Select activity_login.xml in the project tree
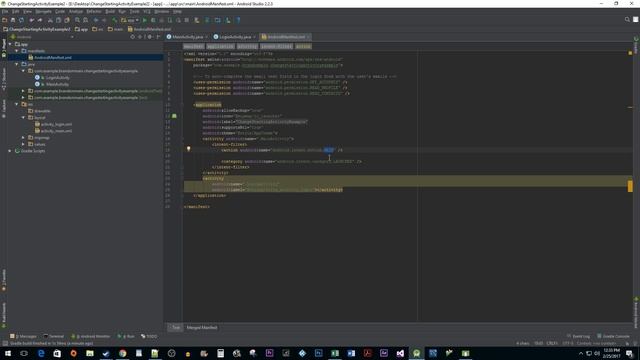Viewport: 640px width, 360px height. [56, 124]
